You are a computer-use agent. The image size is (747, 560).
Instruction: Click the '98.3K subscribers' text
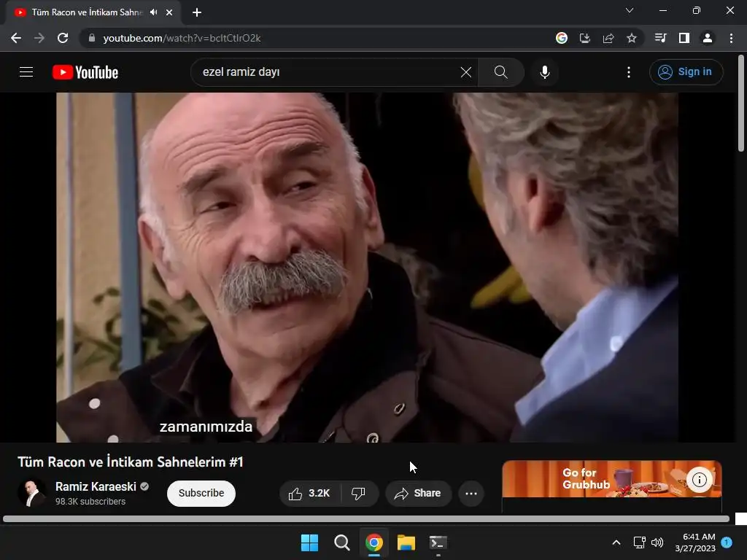pyautogui.click(x=90, y=502)
